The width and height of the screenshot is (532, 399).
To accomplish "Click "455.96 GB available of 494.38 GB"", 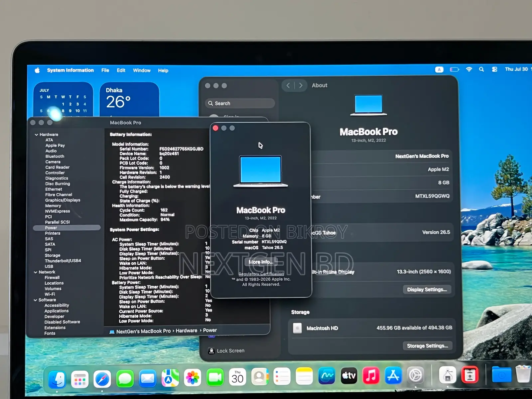I will [x=414, y=328].
